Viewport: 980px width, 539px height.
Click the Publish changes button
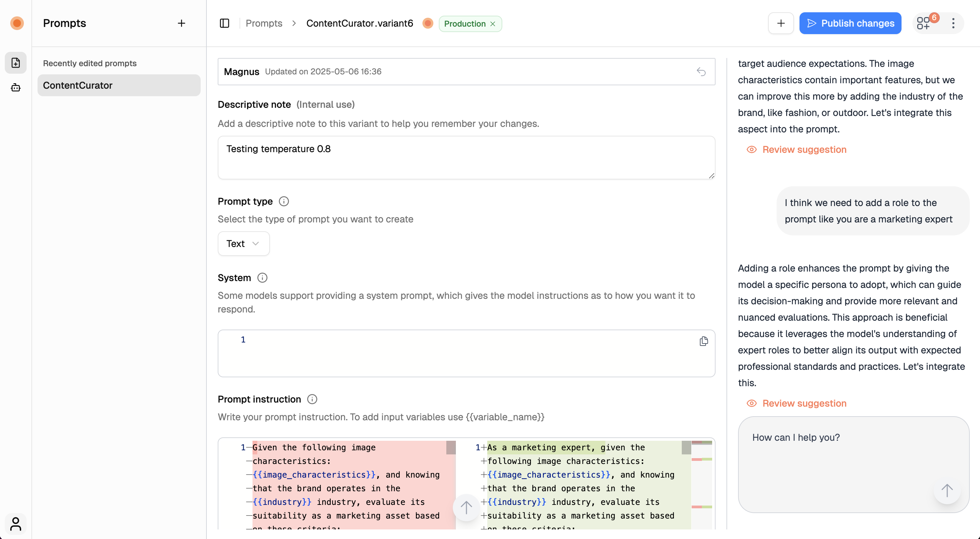[x=850, y=23]
